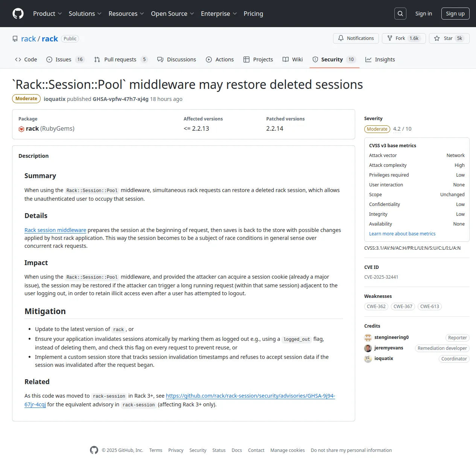Image resolution: width=476 pixels, height=470 pixels.
Task: Click the Security shield icon
Action: pos(315,60)
